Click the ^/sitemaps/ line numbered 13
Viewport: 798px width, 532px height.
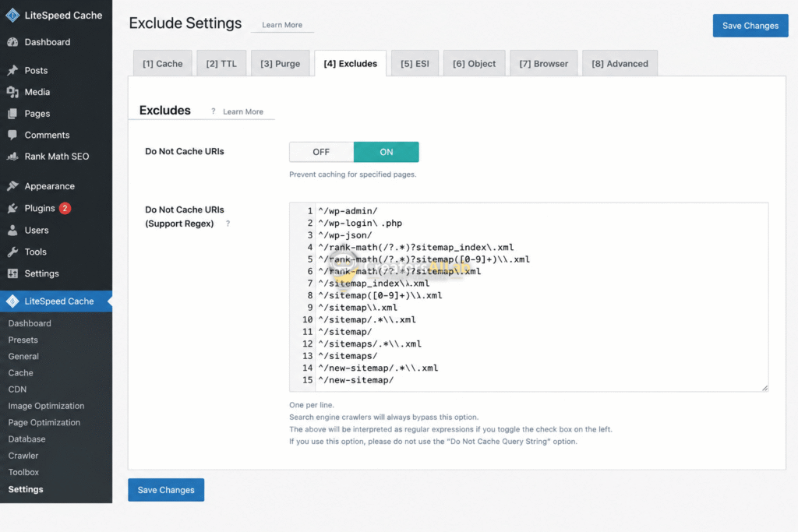348,356
